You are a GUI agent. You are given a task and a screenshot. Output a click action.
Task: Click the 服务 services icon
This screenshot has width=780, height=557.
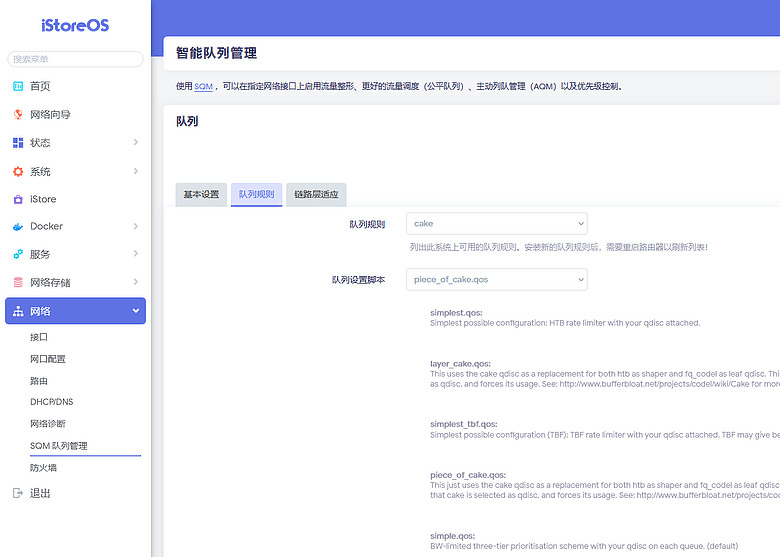18,254
